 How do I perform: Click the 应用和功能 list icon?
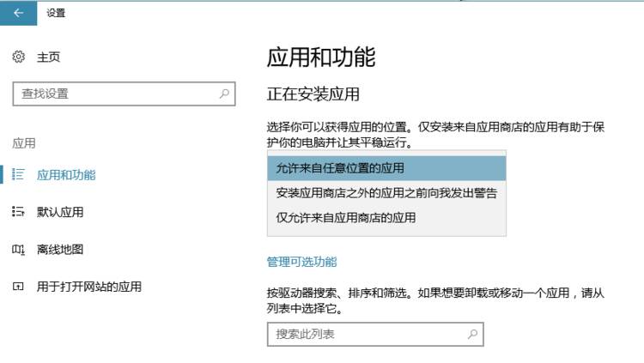(18, 174)
